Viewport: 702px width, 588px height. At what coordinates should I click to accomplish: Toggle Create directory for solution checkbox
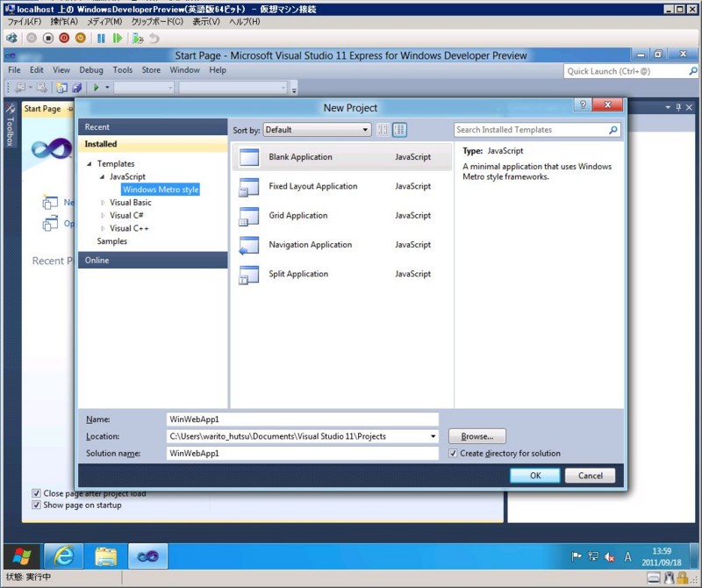click(453, 453)
